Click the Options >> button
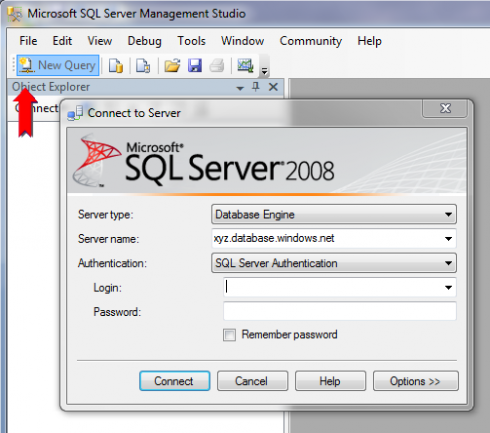 click(x=416, y=381)
